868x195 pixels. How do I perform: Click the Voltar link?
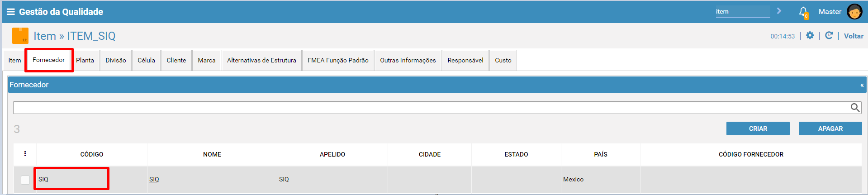(854, 36)
